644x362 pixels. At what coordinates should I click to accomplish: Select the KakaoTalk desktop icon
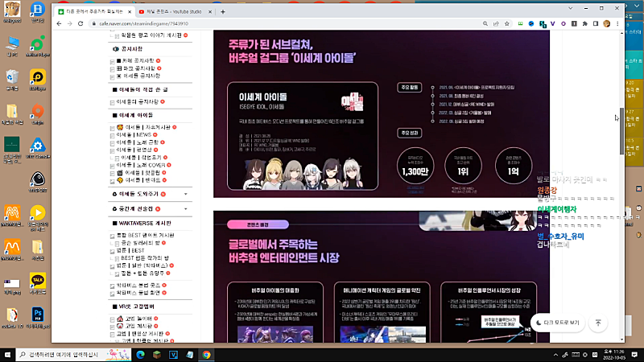[x=38, y=284]
